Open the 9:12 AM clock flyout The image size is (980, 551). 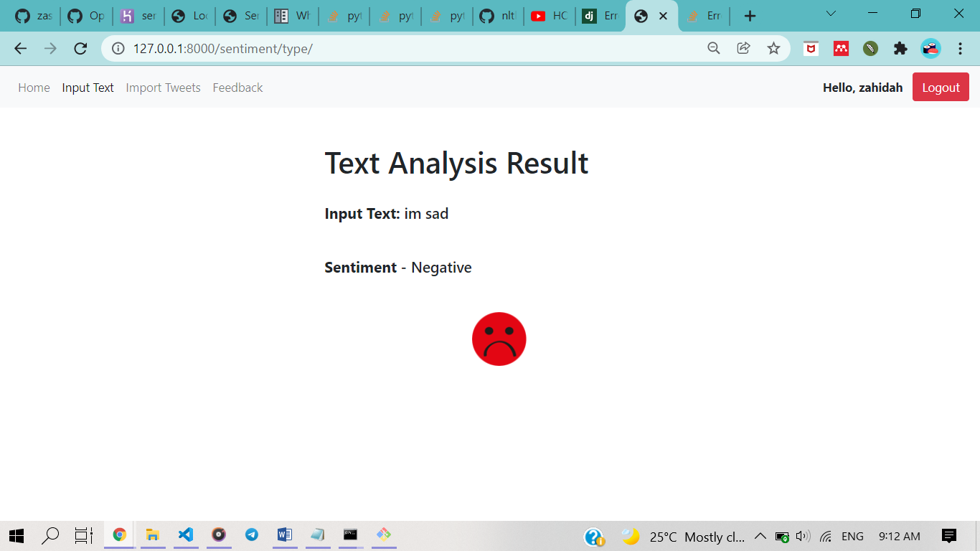(899, 537)
